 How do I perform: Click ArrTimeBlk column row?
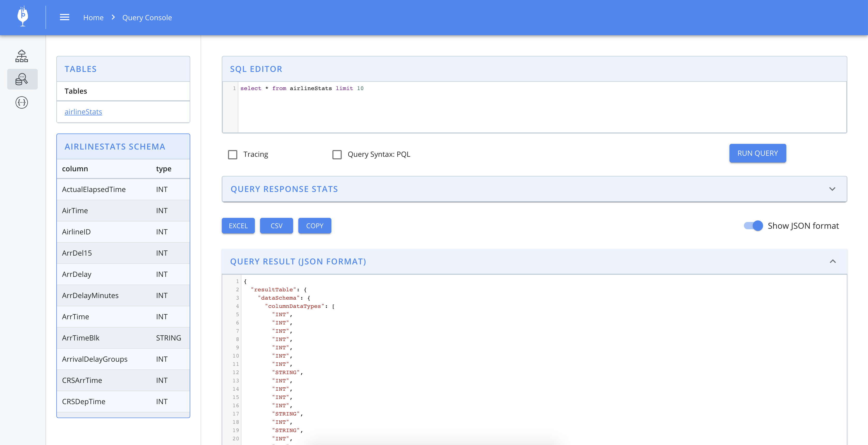pos(123,338)
